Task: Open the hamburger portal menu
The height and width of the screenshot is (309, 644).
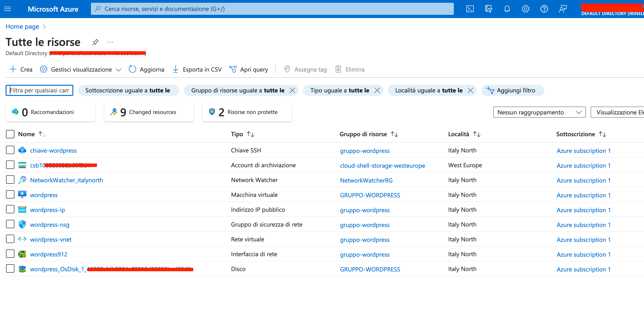Action: [x=7, y=9]
